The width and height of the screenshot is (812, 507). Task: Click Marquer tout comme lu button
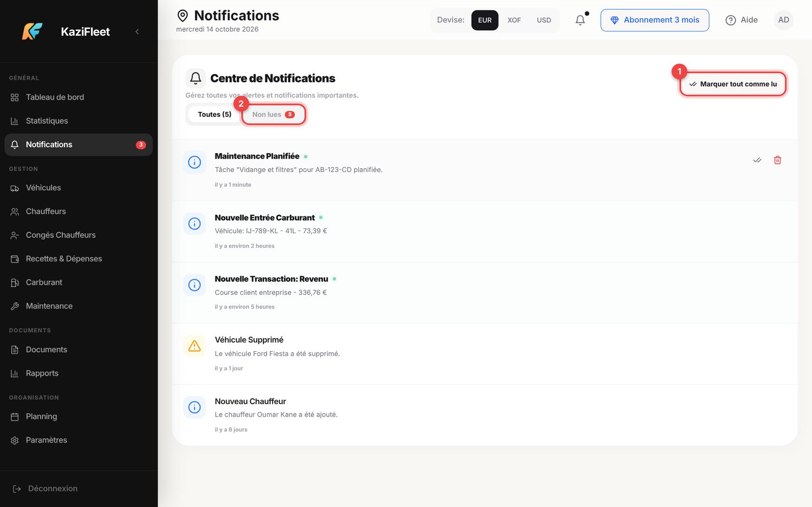pos(733,84)
